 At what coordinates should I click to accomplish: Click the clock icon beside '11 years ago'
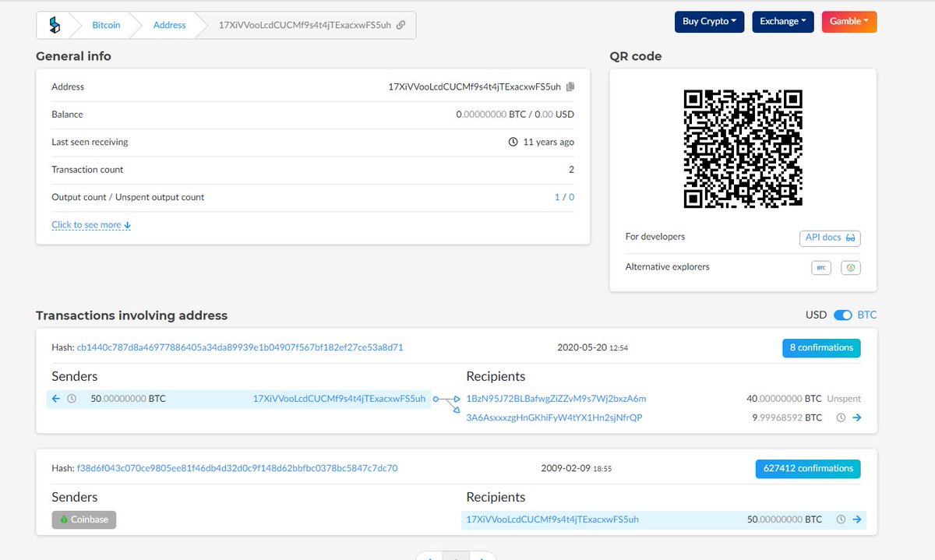pyautogui.click(x=513, y=143)
